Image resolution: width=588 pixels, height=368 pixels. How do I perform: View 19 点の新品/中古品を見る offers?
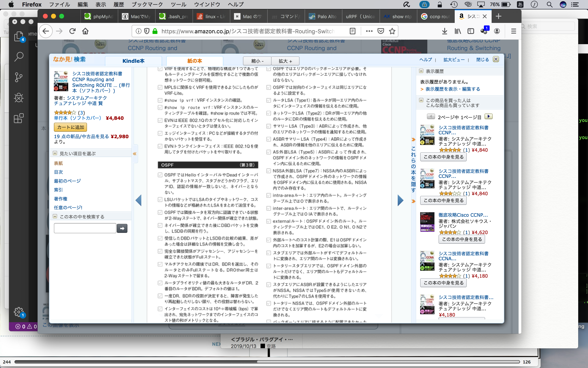(x=81, y=136)
